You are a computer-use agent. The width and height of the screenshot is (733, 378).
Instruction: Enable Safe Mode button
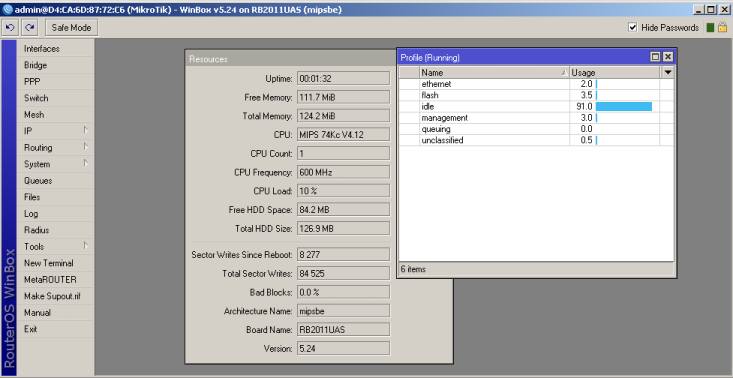pos(72,28)
